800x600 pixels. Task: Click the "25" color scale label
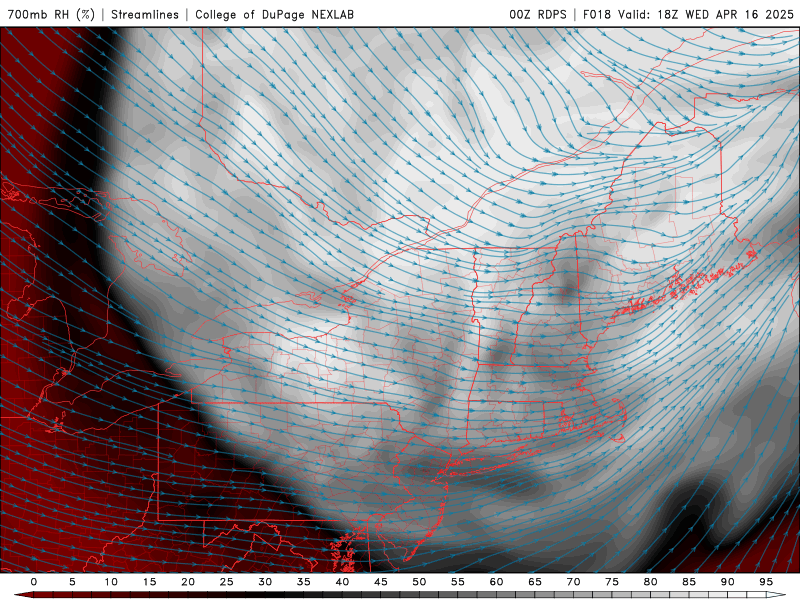point(227,582)
